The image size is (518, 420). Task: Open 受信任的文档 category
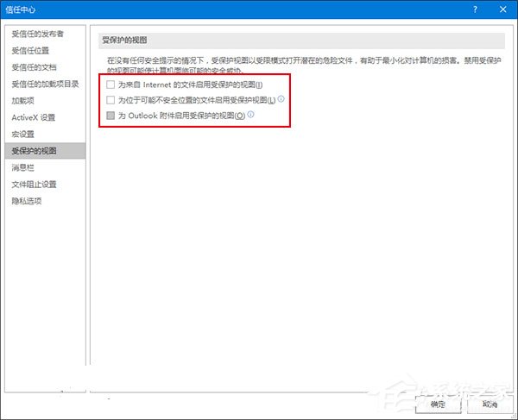45,67
